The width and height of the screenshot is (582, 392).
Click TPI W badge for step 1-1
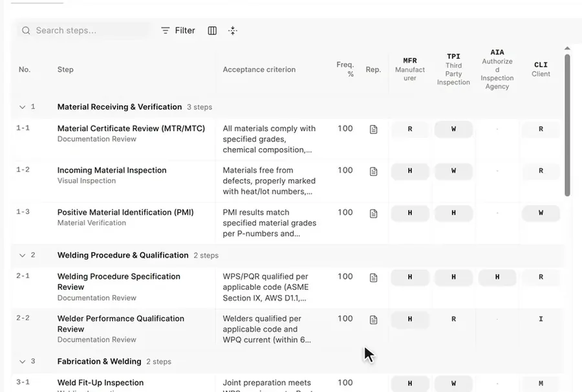[x=453, y=129]
